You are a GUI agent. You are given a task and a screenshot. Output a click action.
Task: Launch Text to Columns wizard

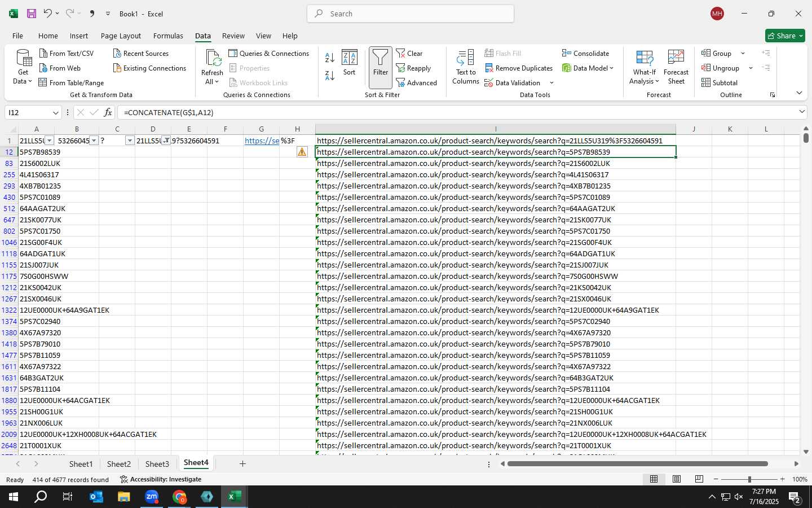pyautogui.click(x=466, y=67)
